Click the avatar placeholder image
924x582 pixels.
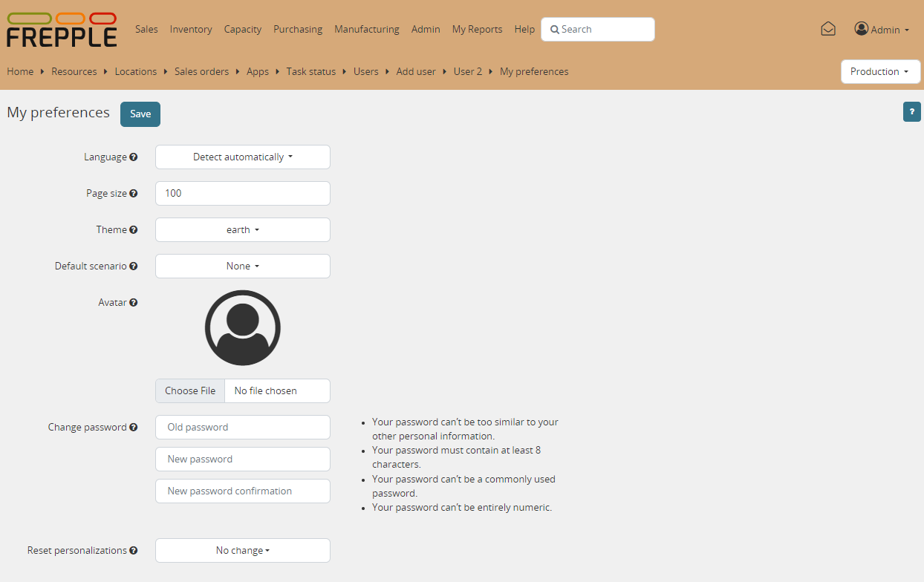point(242,327)
